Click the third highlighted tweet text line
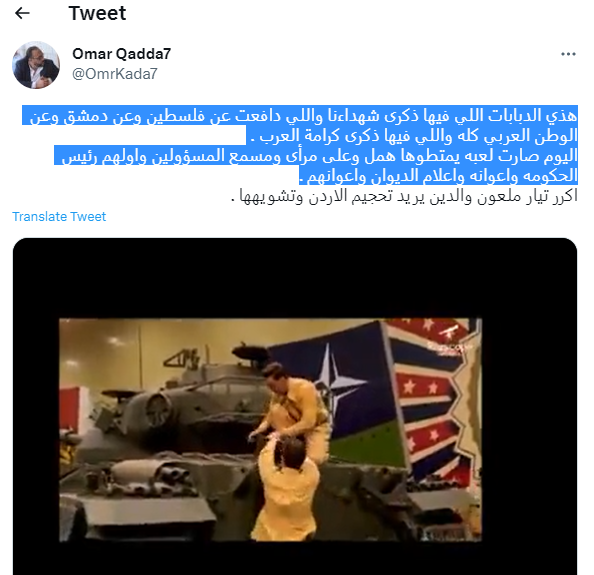 click(x=316, y=155)
